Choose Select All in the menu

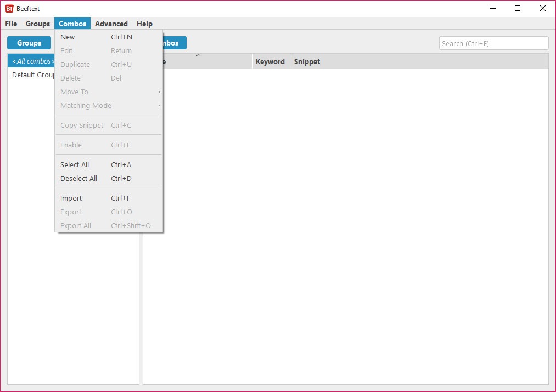click(x=109, y=164)
